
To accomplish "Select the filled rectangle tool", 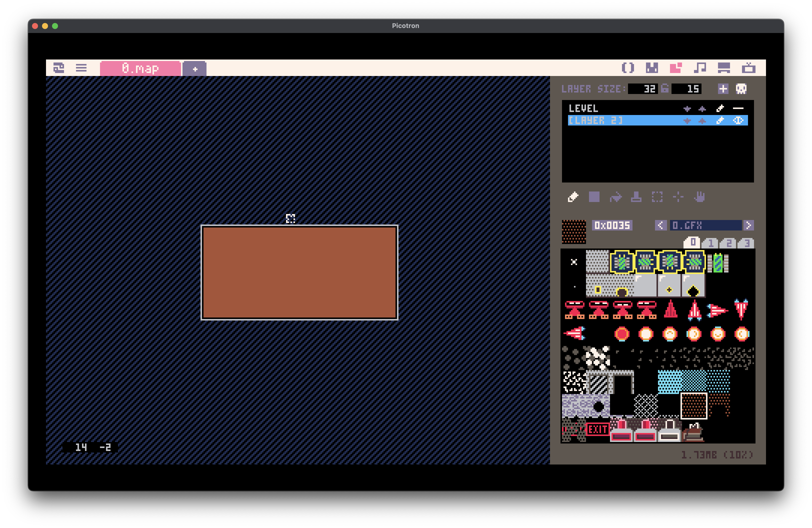I will coord(594,197).
